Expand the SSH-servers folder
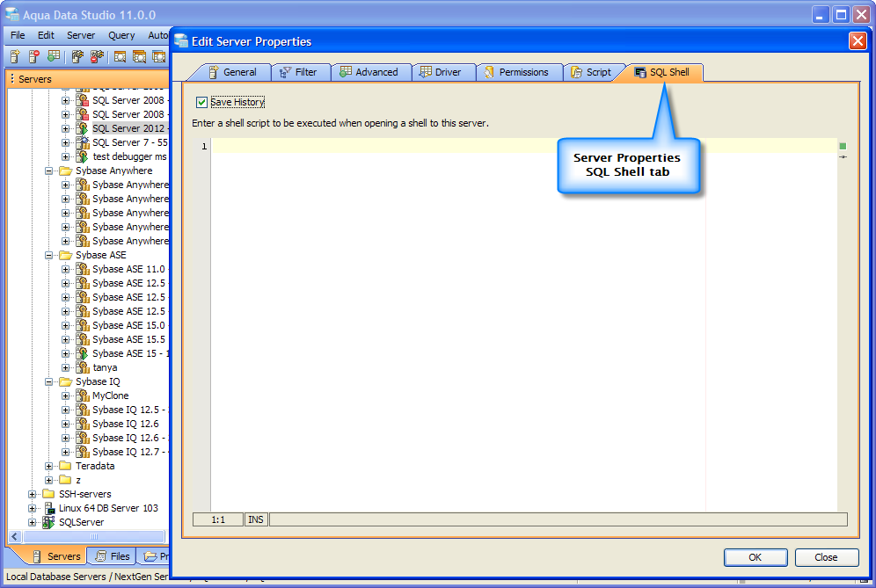 pyautogui.click(x=33, y=494)
